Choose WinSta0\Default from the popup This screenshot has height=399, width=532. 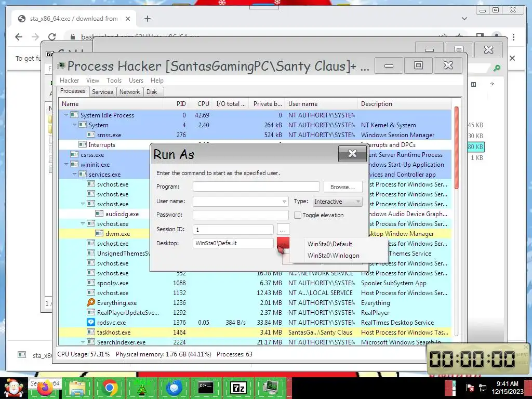click(x=330, y=244)
